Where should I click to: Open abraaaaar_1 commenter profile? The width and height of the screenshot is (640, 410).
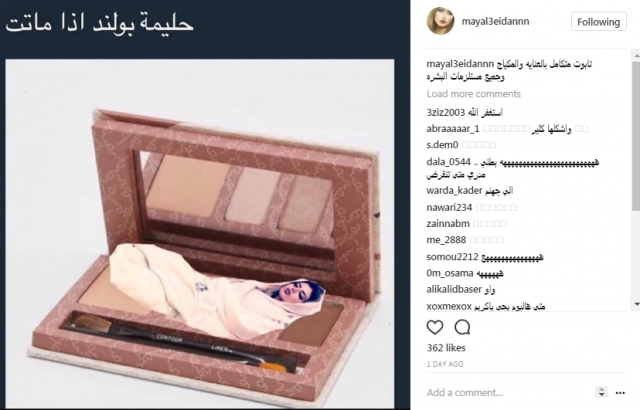pyautogui.click(x=453, y=129)
